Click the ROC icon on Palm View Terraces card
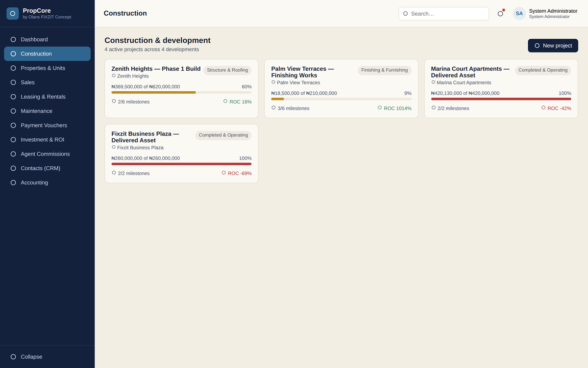Viewport: 588px width, 368px height. (x=380, y=107)
